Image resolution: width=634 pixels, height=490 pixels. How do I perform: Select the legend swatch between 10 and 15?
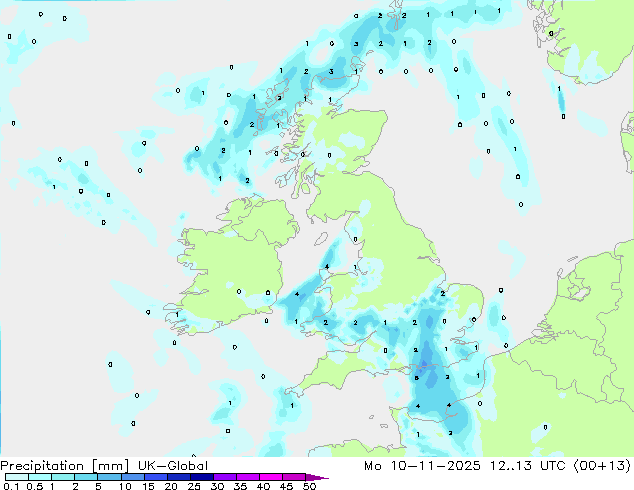pos(133,477)
